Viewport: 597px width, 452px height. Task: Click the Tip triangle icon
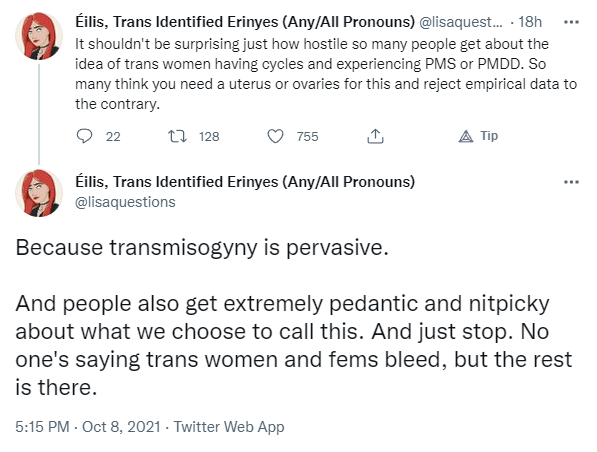click(465, 136)
